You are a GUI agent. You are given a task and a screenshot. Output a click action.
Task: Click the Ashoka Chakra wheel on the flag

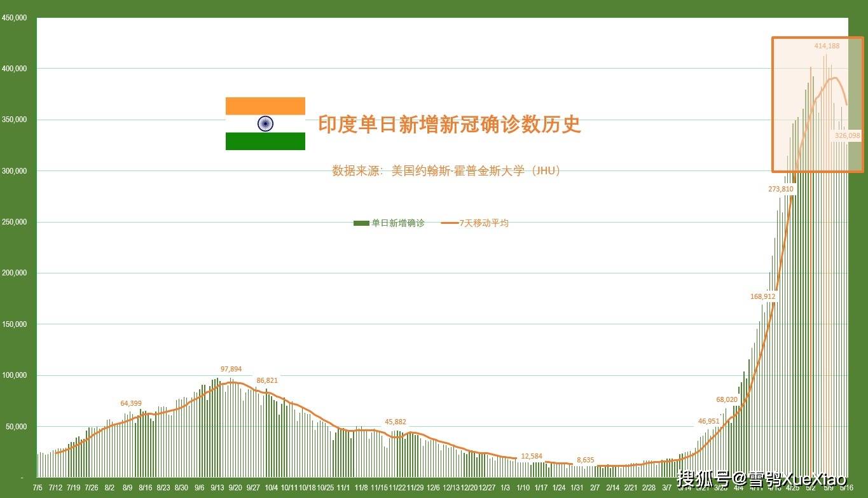coord(265,123)
